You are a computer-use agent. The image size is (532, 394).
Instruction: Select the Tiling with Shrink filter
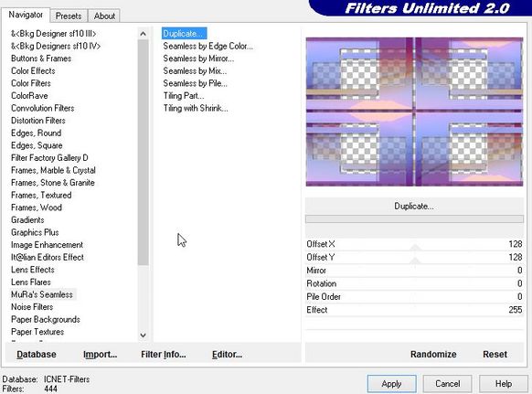pyautogui.click(x=196, y=108)
